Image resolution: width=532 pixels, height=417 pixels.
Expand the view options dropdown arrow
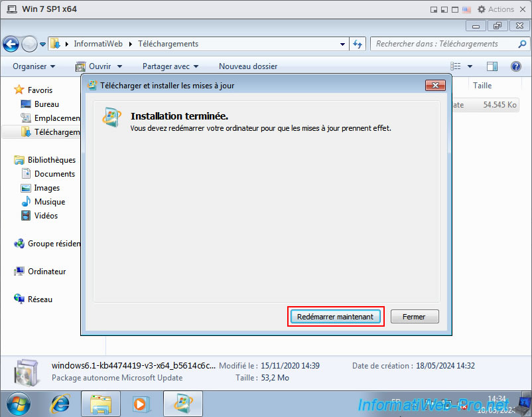point(470,66)
